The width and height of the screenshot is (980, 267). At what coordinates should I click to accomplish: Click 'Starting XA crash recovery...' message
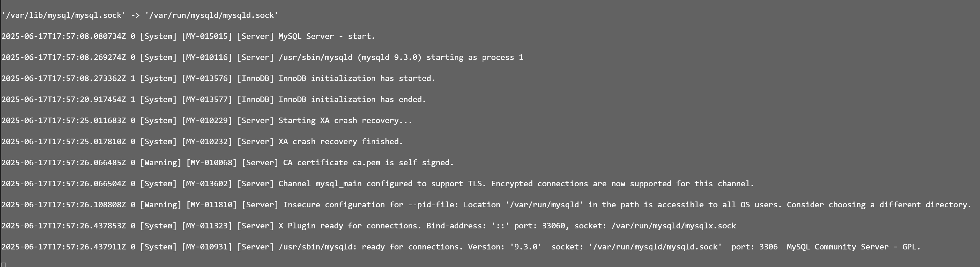point(345,121)
